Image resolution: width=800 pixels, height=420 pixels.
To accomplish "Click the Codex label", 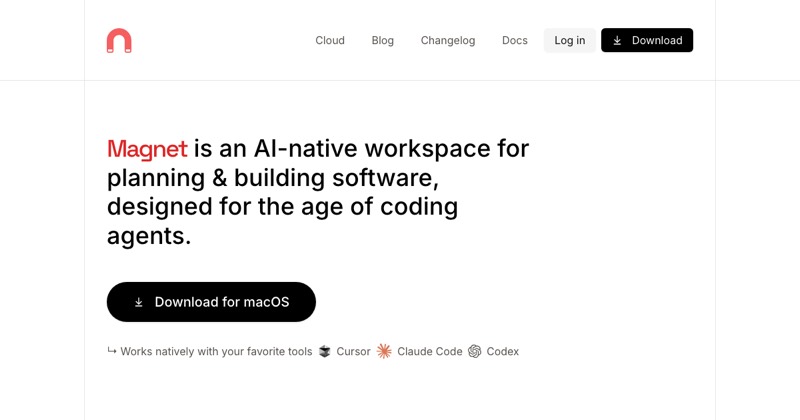I will tap(503, 352).
